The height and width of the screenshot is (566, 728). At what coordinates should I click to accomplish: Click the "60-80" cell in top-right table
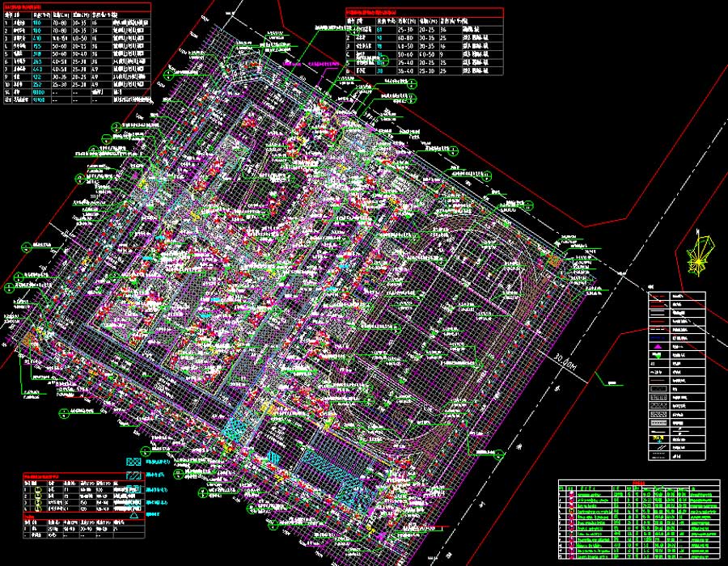point(405,38)
